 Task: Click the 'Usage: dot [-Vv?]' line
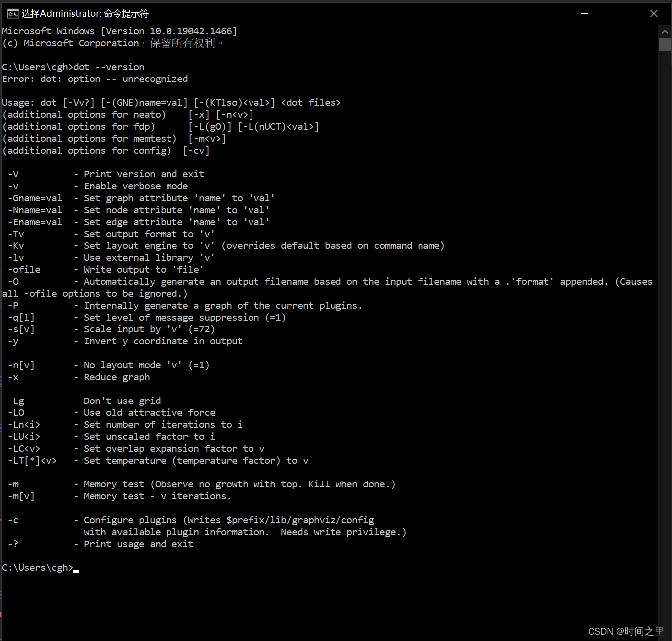point(171,103)
